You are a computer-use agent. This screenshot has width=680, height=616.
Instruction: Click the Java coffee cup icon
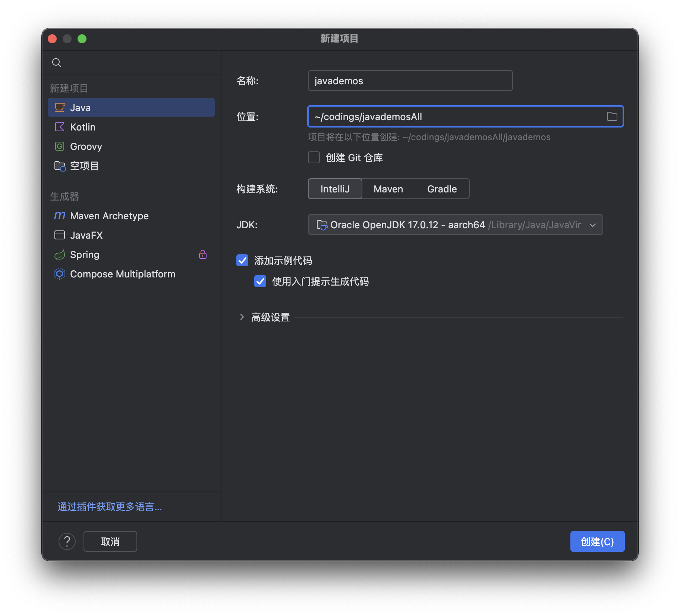60,107
